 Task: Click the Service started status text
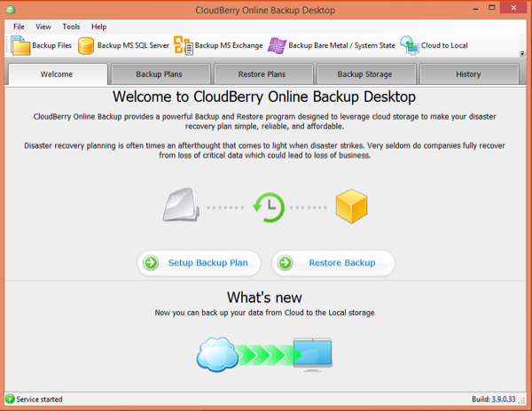39,399
